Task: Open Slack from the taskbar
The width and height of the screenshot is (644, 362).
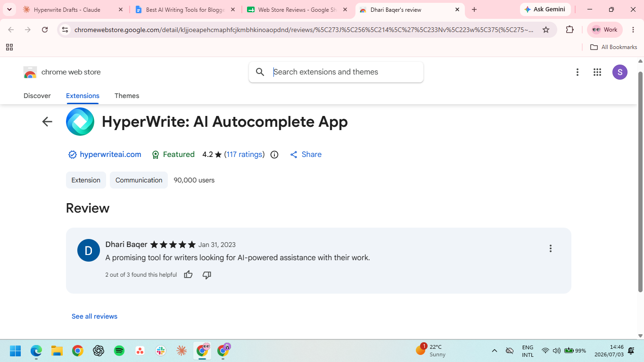Action: [161, 351]
